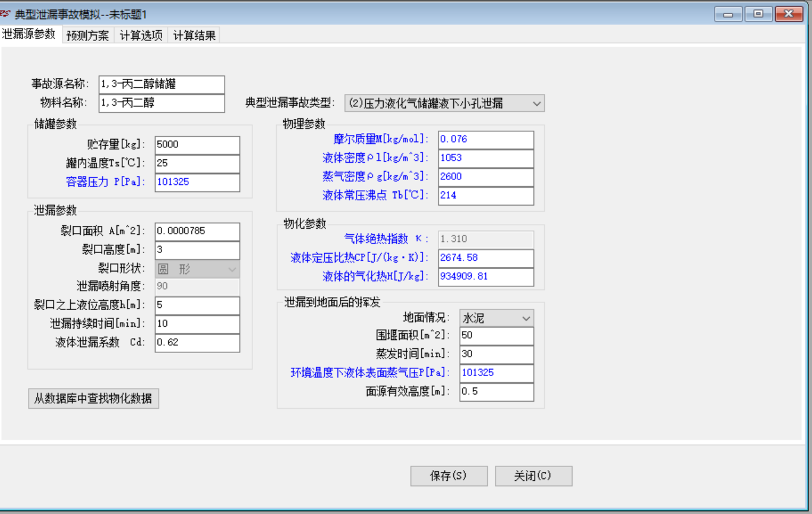Open the 预测方案 tab
The image size is (812, 514).
coord(88,35)
